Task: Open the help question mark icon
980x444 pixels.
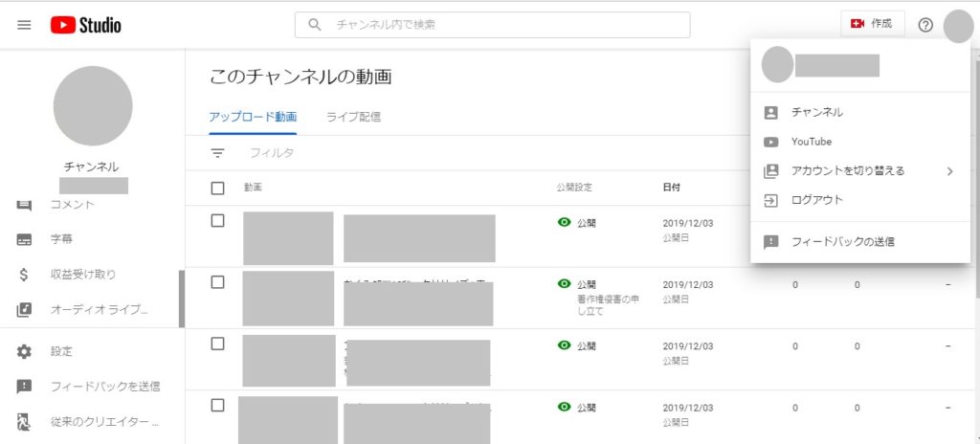Action: pyautogui.click(x=925, y=25)
